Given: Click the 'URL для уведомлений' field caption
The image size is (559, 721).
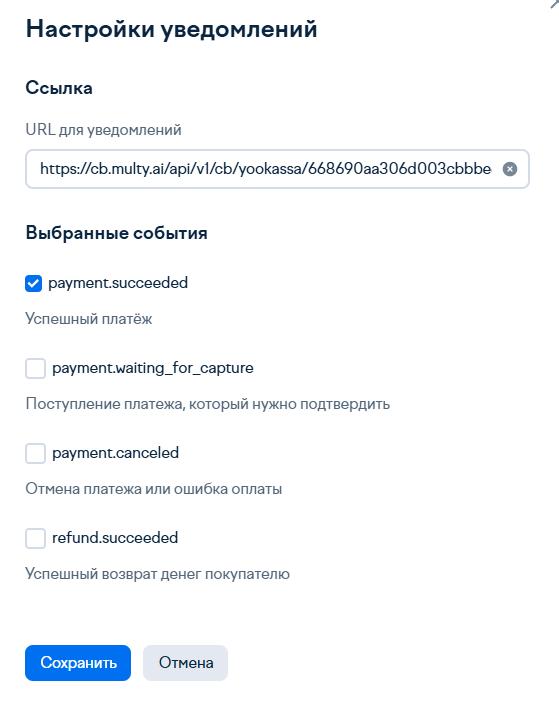Looking at the screenshot, I should click(103, 130).
